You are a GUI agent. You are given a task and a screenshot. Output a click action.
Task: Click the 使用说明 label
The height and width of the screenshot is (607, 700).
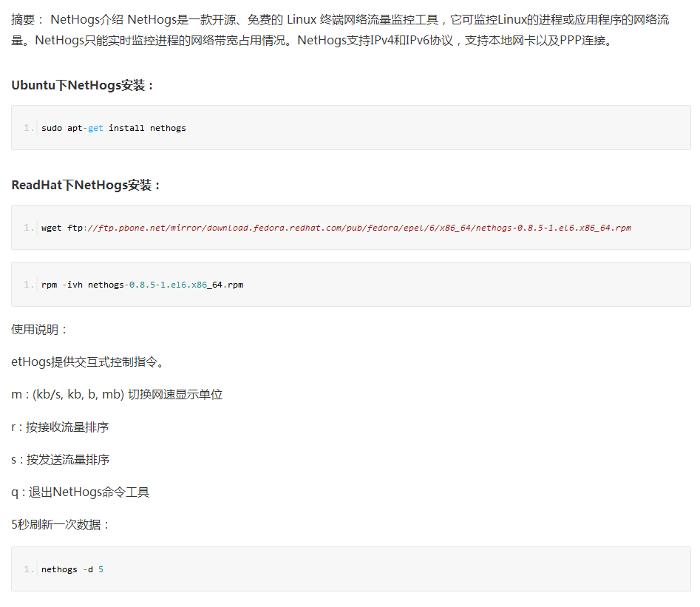coord(39,330)
